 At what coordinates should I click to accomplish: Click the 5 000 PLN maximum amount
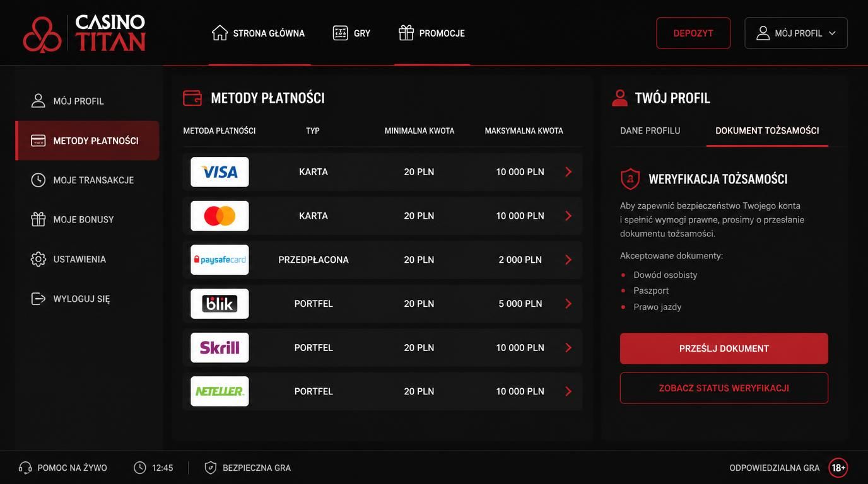coord(520,304)
